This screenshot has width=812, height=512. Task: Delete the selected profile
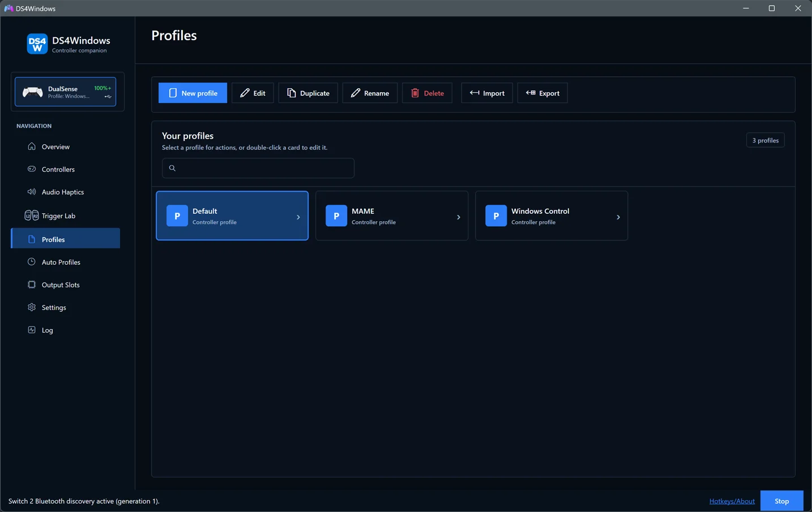(x=428, y=93)
